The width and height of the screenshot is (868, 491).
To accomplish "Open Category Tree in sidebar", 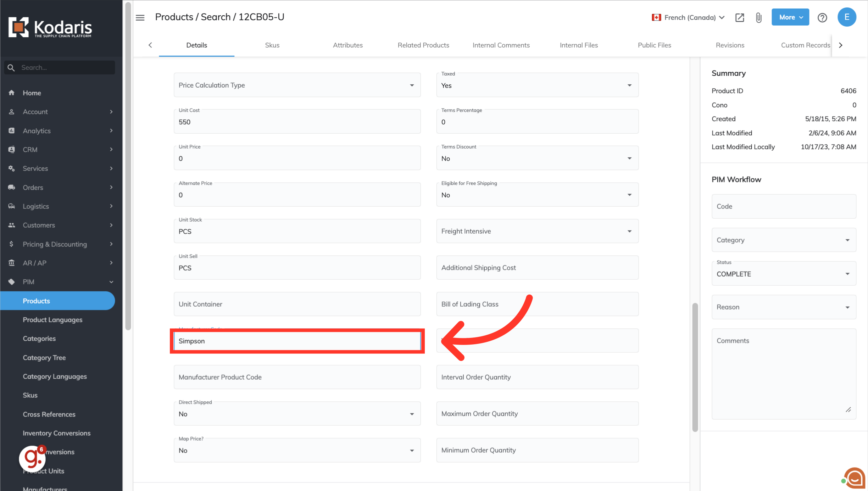I will [x=44, y=357].
